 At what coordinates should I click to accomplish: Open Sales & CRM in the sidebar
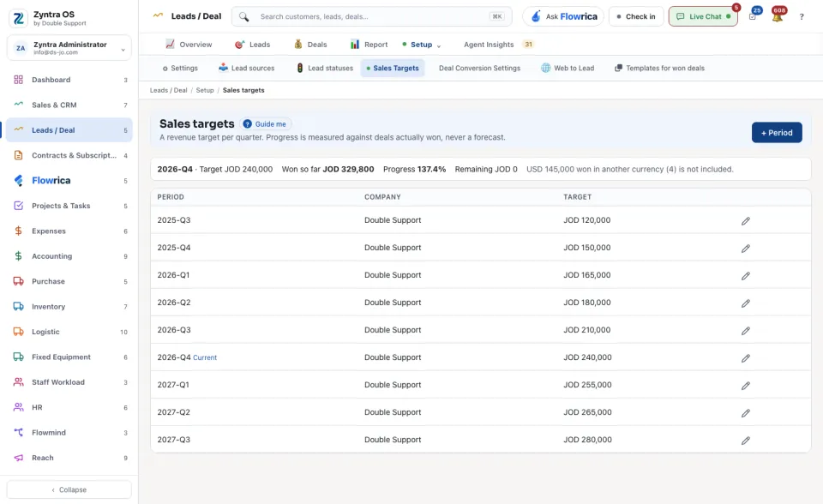click(69, 105)
